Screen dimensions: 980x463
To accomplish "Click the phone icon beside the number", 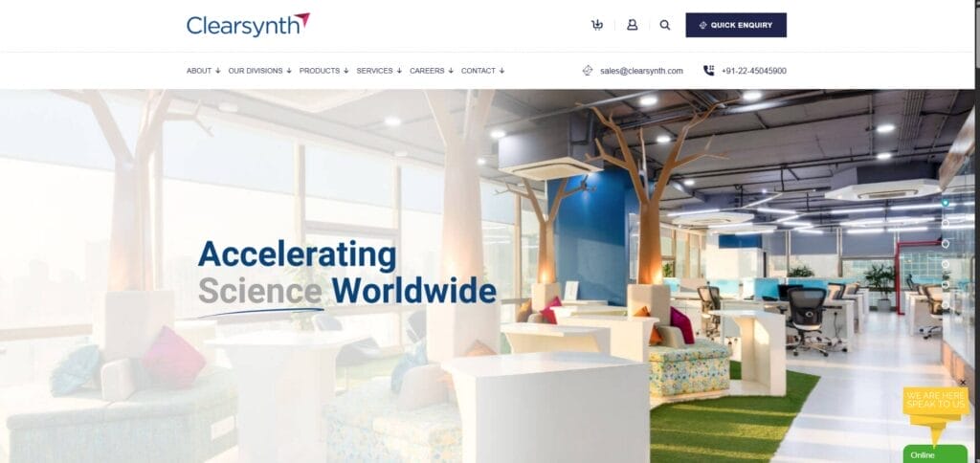I will (x=709, y=71).
